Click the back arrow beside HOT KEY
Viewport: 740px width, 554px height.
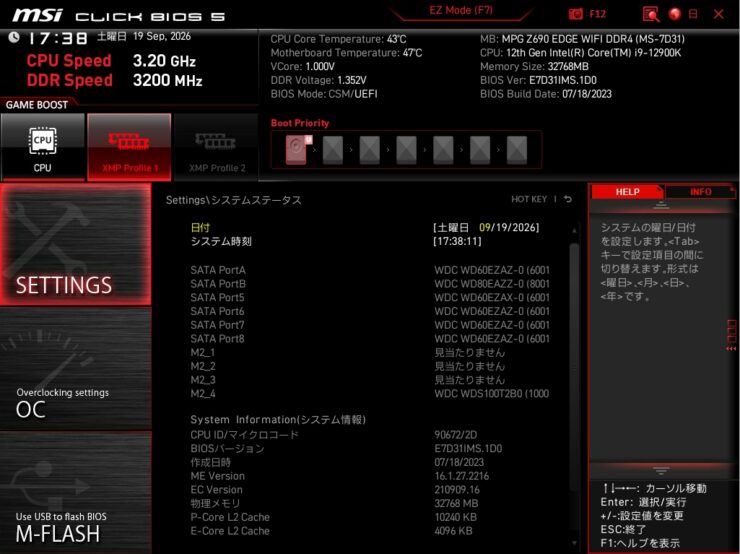[568, 199]
